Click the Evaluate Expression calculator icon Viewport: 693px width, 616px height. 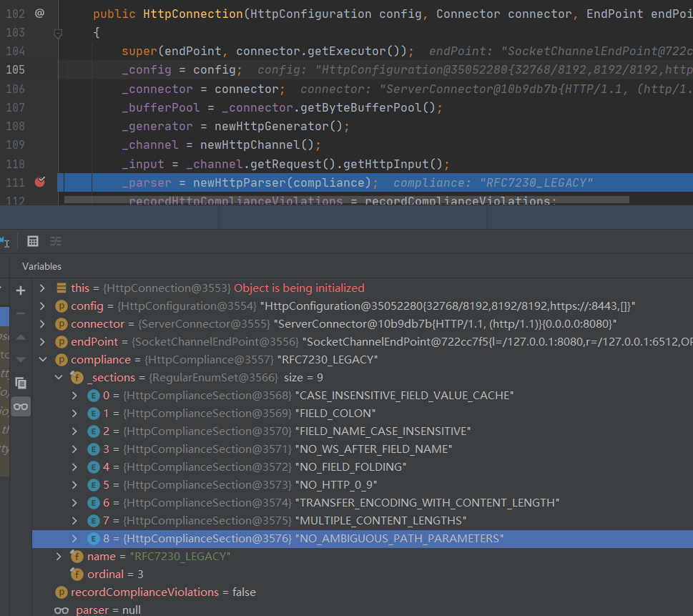[32, 241]
